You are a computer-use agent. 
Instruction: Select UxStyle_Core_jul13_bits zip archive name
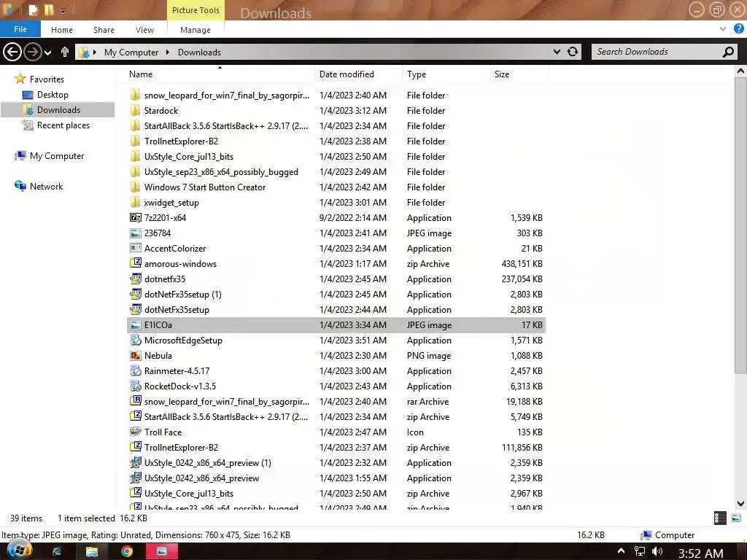tap(189, 494)
